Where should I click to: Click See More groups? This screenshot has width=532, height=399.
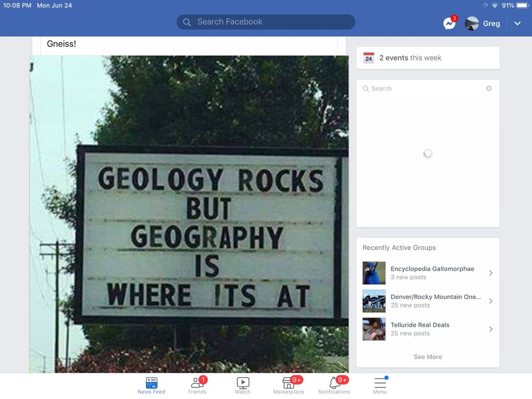428,357
